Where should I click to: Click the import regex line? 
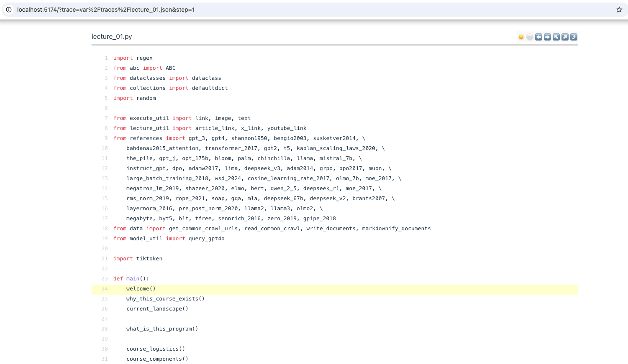pyautogui.click(x=133, y=58)
